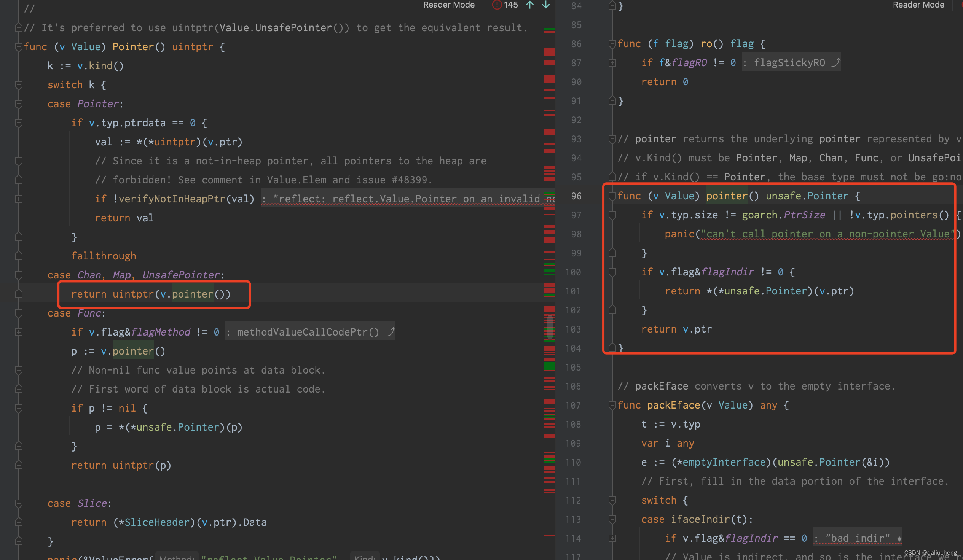
Task: Click 'flagMethod' constant in left editor
Action: (x=161, y=332)
